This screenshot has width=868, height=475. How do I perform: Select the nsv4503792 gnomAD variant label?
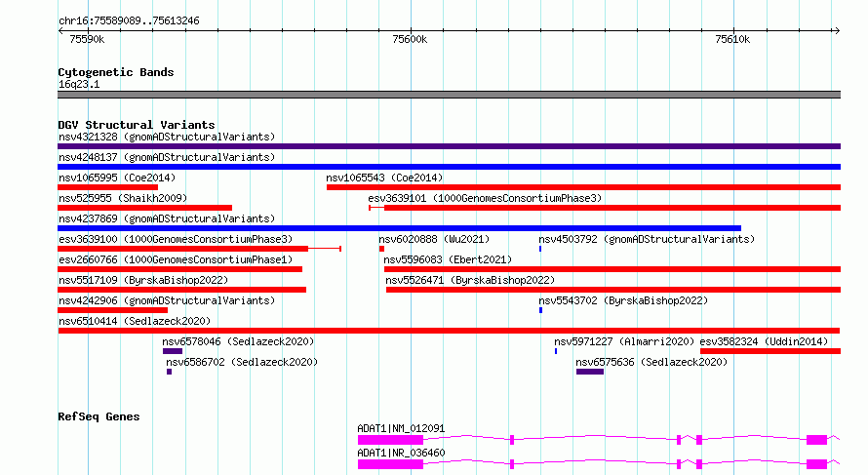pos(647,239)
